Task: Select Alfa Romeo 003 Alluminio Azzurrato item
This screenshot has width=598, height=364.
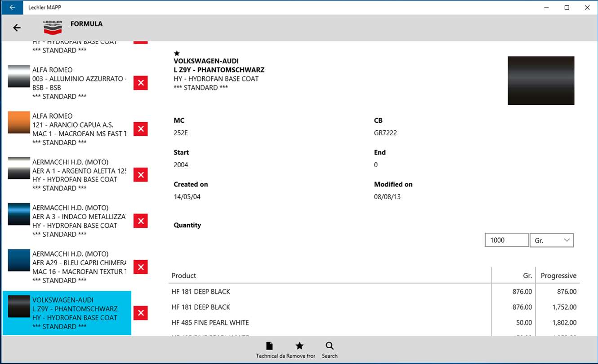Action: click(67, 83)
